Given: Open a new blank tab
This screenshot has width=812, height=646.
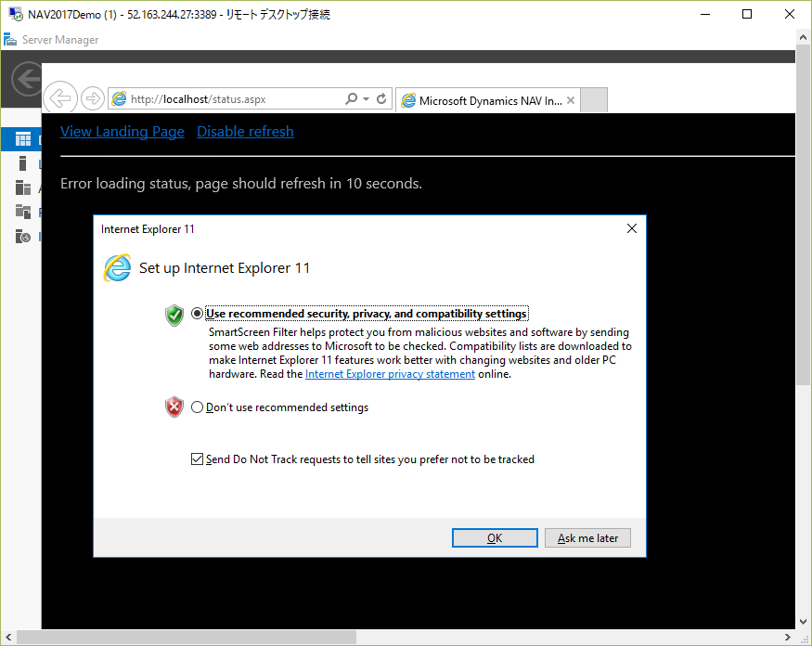Looking at the screenshot, I should [x=594, y=100].
